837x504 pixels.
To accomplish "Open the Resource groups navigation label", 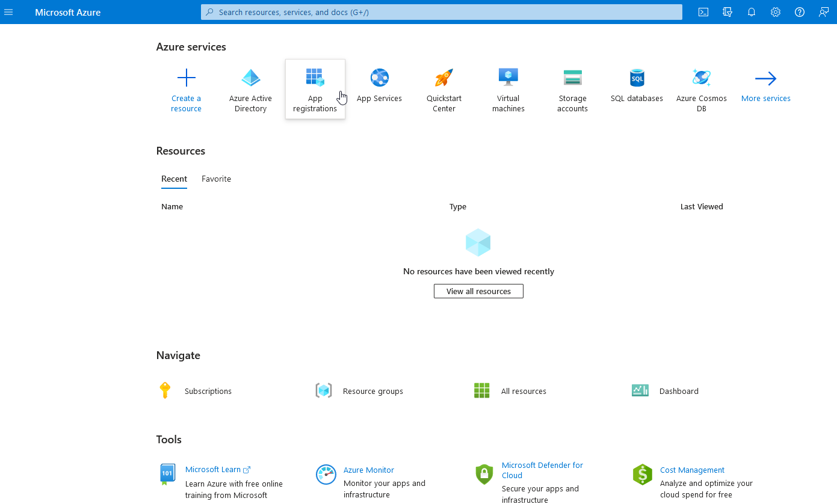I will tap(373, 391).
